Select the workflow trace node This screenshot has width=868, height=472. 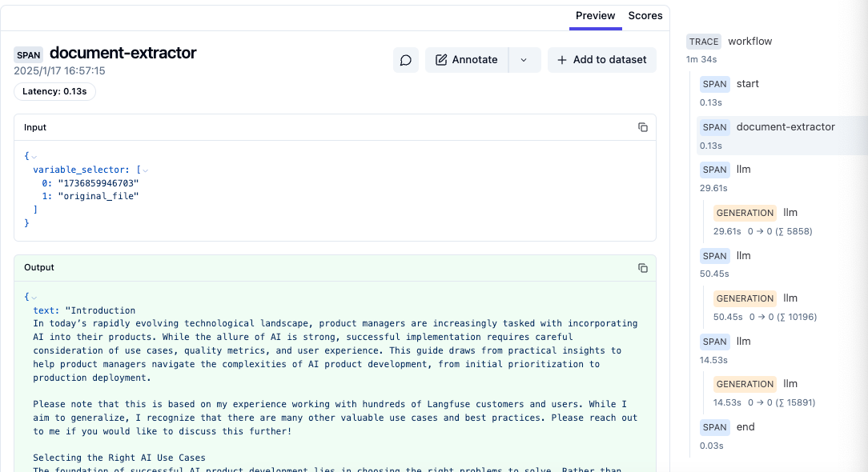tap(749, 42)
